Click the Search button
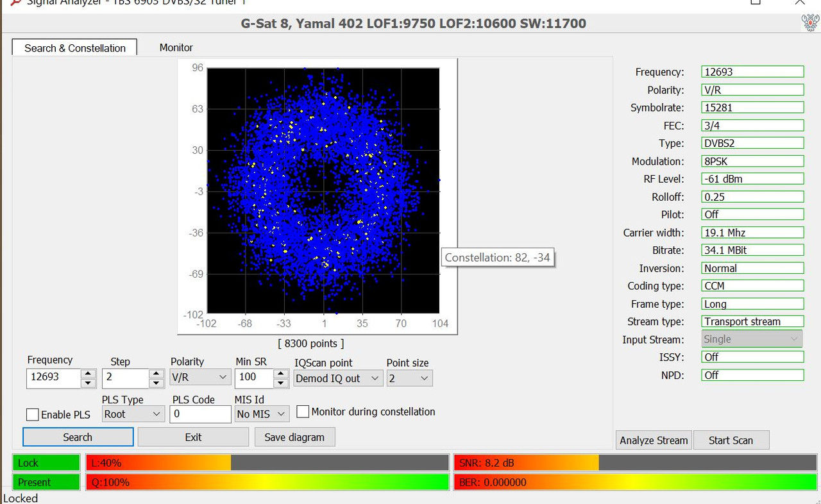 pyautogui.click(x=78, y=437)
